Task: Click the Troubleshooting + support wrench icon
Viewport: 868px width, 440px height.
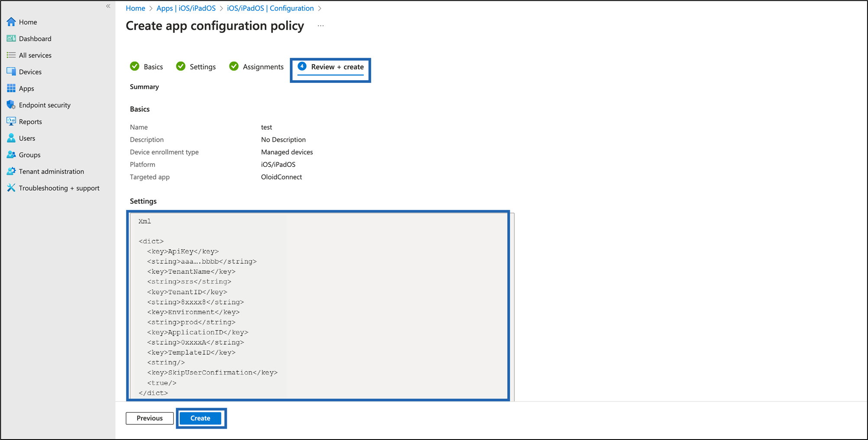Action: pyautogui.click(x=11, y=188)
